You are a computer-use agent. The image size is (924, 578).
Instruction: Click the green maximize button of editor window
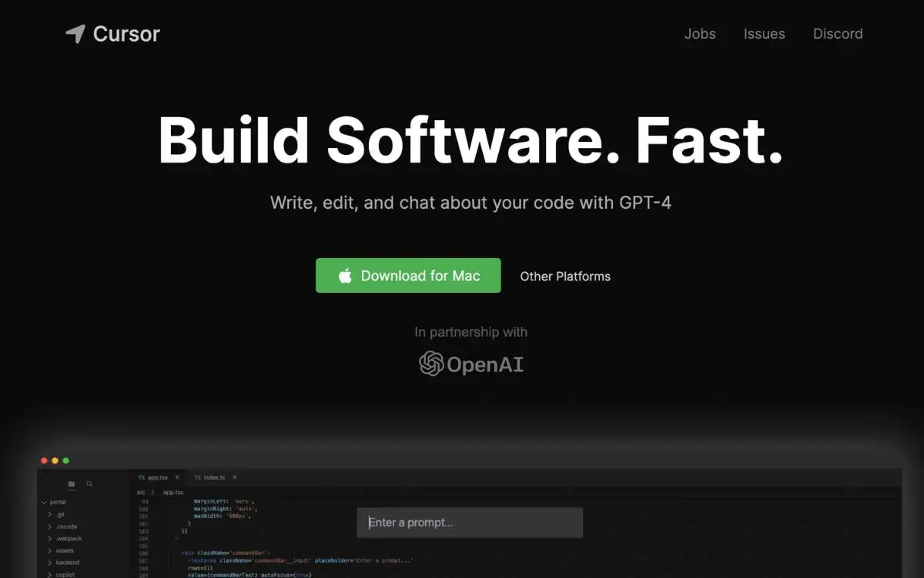pyautogui.click(x=65, y=461)
